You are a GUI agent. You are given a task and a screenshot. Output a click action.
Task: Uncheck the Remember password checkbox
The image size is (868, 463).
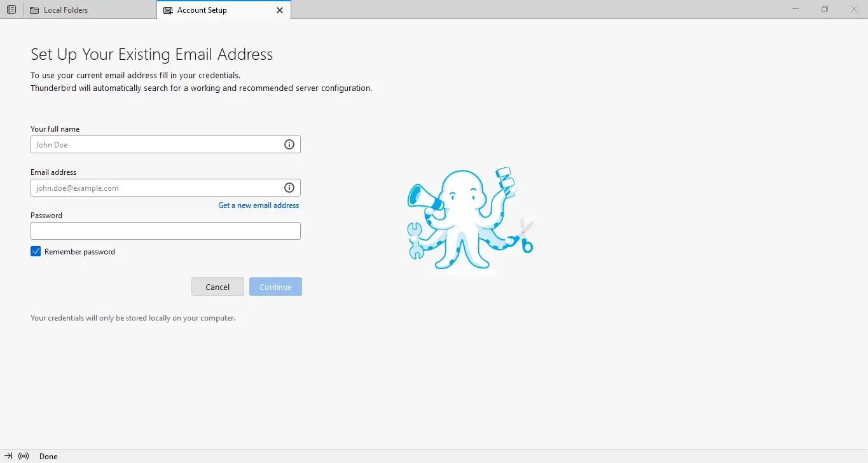tap(36, 251)
